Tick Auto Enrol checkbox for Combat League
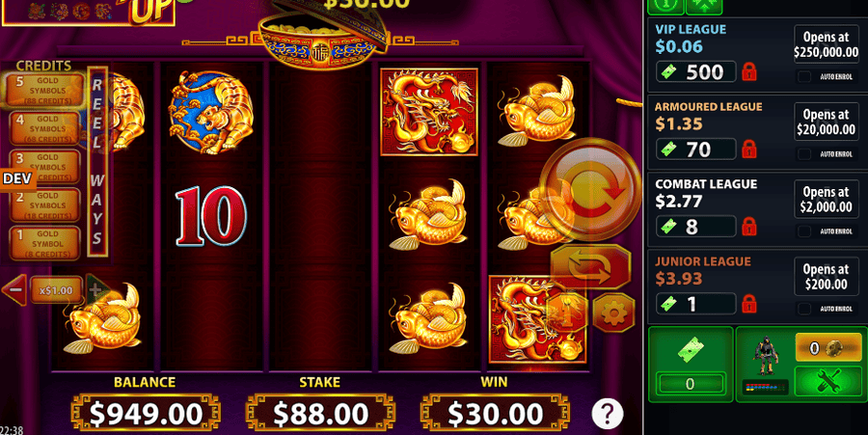The height and width of the screenshot is (435, 868). click(x=804, y=231)
